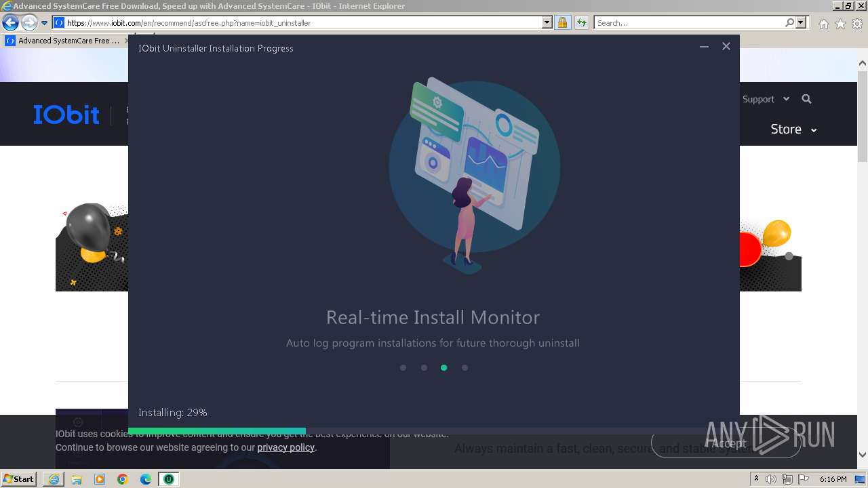Select the third highlighted slide dot
868x488 pixels.
click(444, 368)
